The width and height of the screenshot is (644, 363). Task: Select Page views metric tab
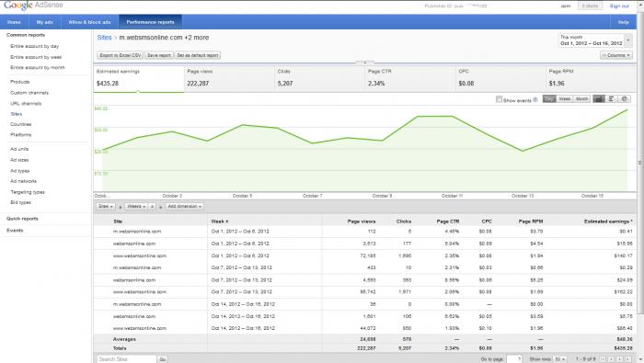point(229,78)
